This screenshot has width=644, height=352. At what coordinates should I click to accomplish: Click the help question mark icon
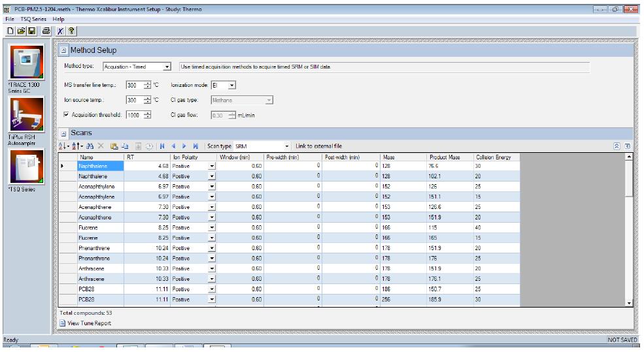(71, 31)
